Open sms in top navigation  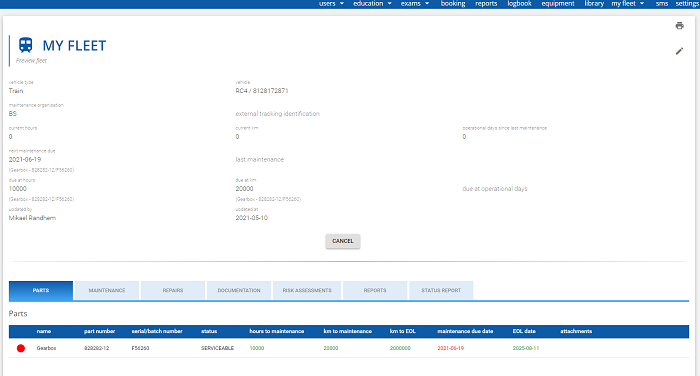pyautogui.click(x=662, y=4)
